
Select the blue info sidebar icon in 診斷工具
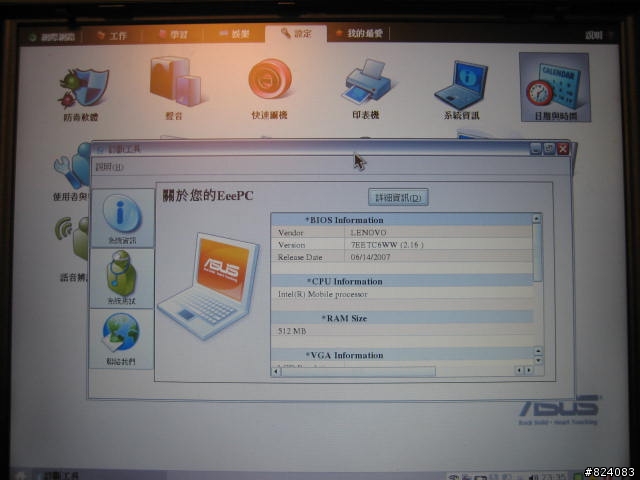(x=122, y=218)
